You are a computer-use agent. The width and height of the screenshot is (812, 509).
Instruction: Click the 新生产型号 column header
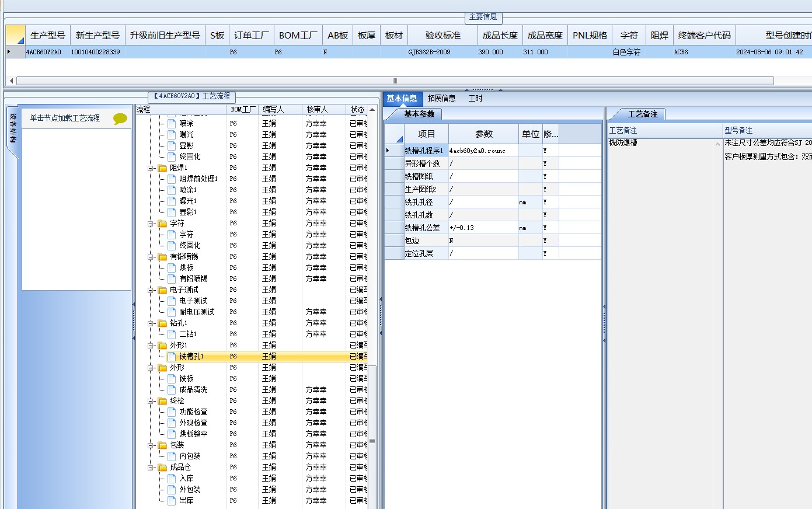[97, 35]
